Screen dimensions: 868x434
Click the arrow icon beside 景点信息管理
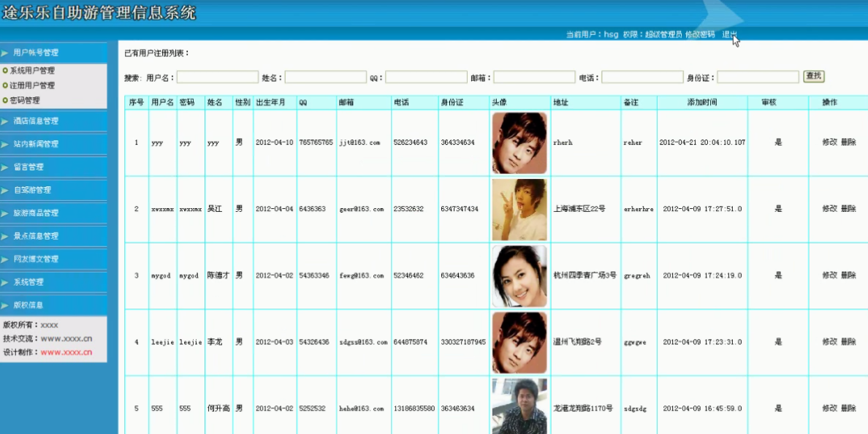[5, 236]
